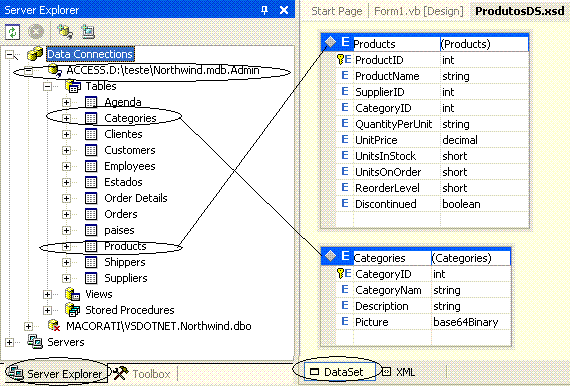Open the Form1.vb [Design] tab
This screenshot has width=570, height=386.
[418, 11]
